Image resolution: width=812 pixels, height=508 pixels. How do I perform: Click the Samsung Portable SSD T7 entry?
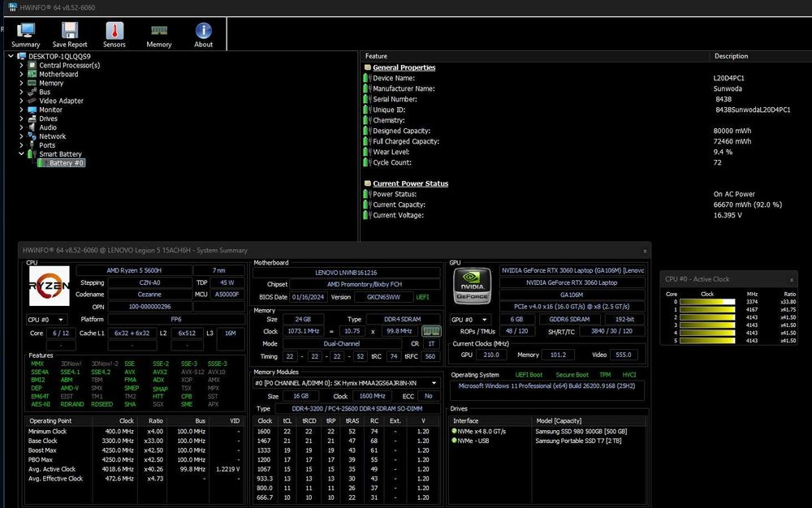578,441
